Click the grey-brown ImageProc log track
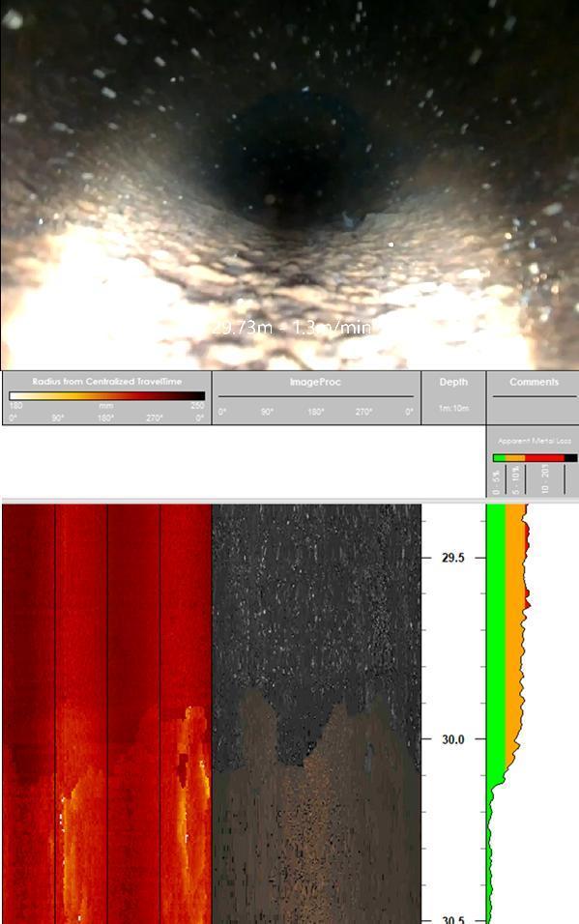This screenshot has height=924, width=579. 316,713
